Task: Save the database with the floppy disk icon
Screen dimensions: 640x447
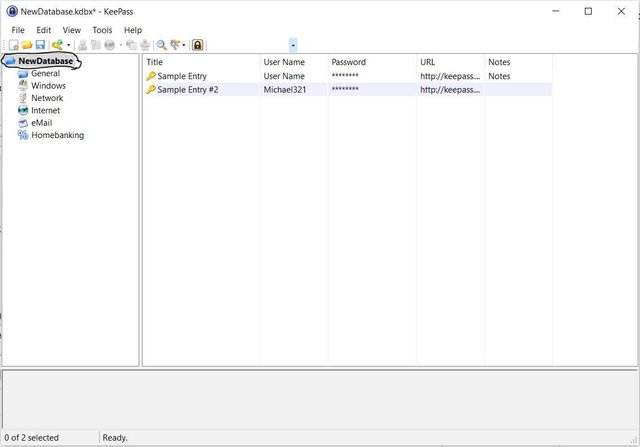Action: click(x=40, y=45)
